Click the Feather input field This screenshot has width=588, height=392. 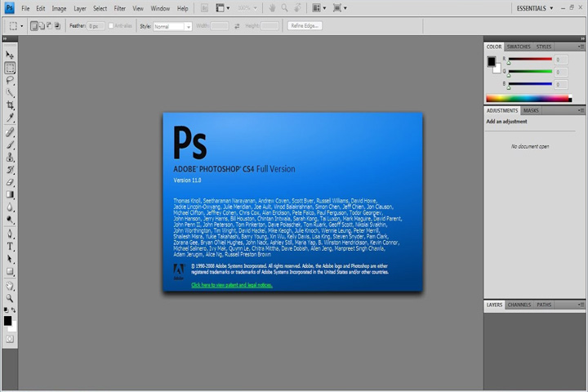[96, 26]
